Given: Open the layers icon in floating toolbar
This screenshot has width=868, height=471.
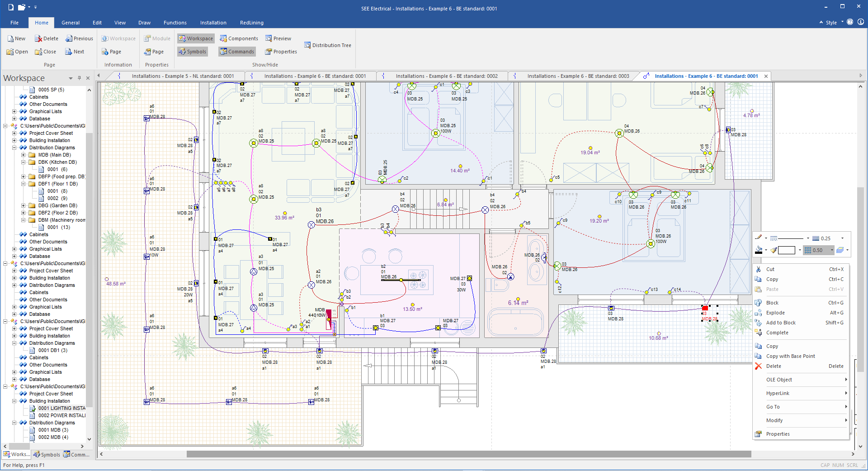Looking at the screenshot, I should click(840, 250).
